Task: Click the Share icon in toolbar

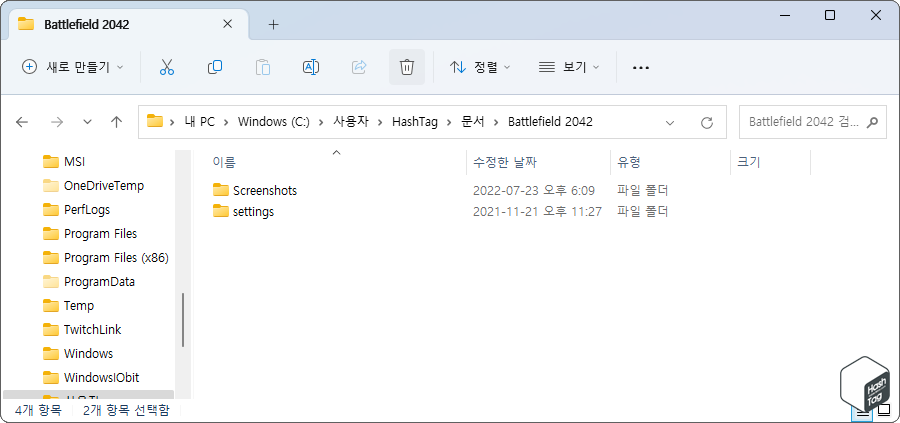Action: pyautogui.click(x=359, y=67)
